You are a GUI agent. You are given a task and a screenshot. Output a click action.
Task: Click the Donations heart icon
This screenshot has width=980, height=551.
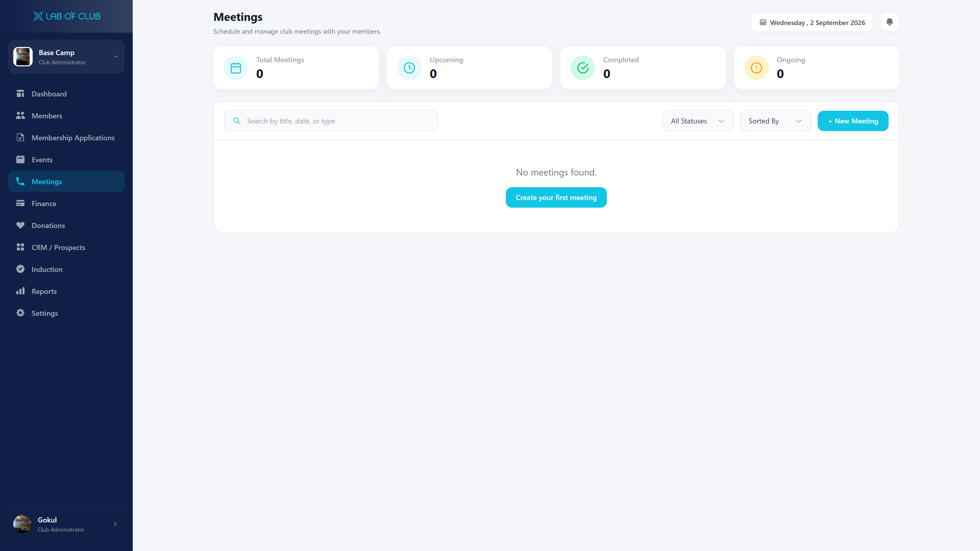[20, 225]
